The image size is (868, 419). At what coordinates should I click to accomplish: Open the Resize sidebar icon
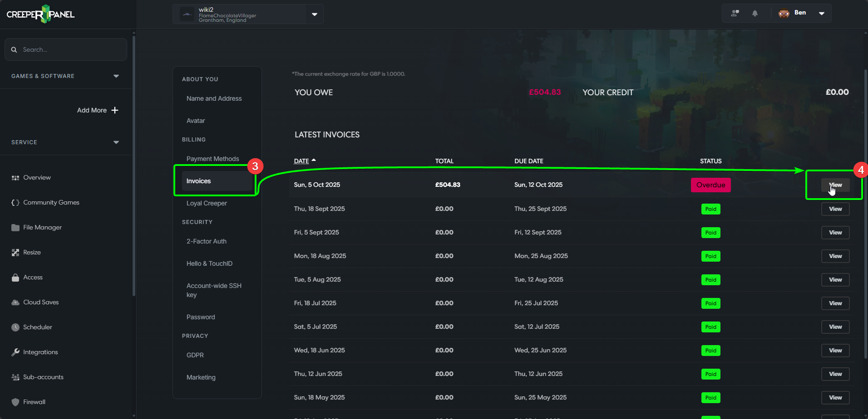[x=15, y=253]
